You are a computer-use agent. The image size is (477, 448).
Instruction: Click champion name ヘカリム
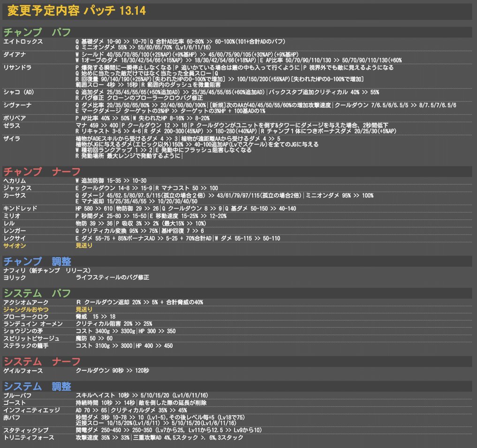pos(15,180)
